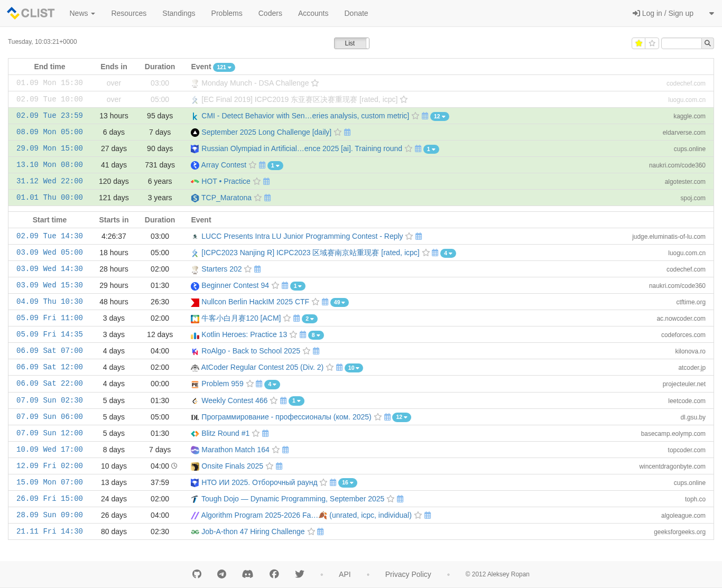Expand the 12 badge on CMI Kaggle row

[440, 116]
